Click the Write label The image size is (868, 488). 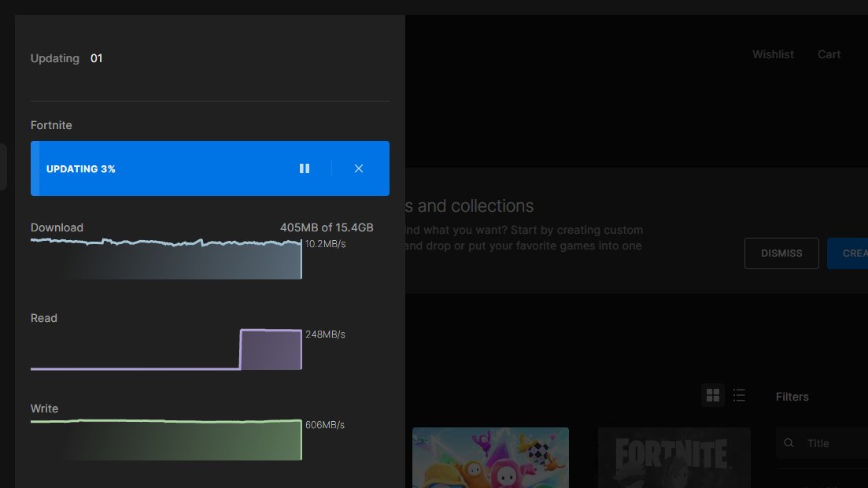coord(44,409)
